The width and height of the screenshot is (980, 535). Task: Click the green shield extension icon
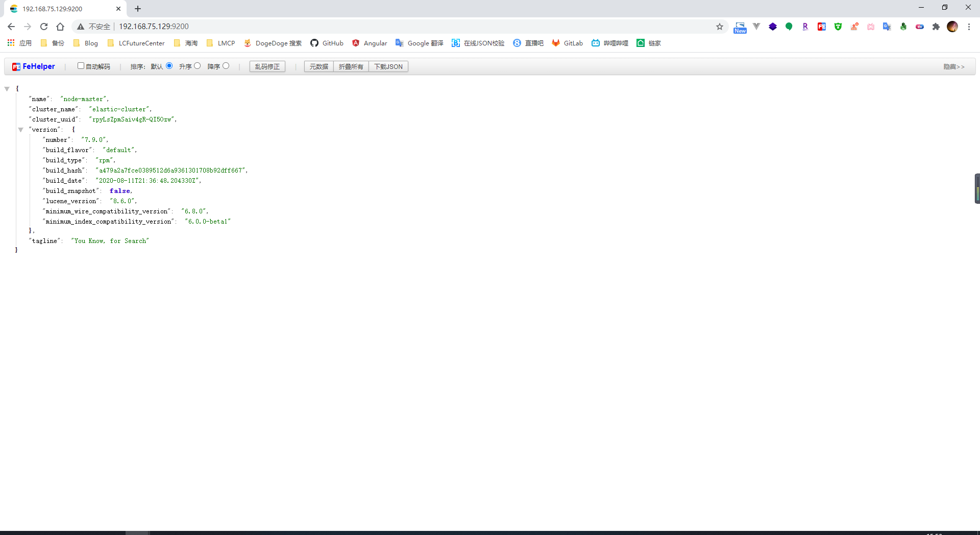pos(838,27)
